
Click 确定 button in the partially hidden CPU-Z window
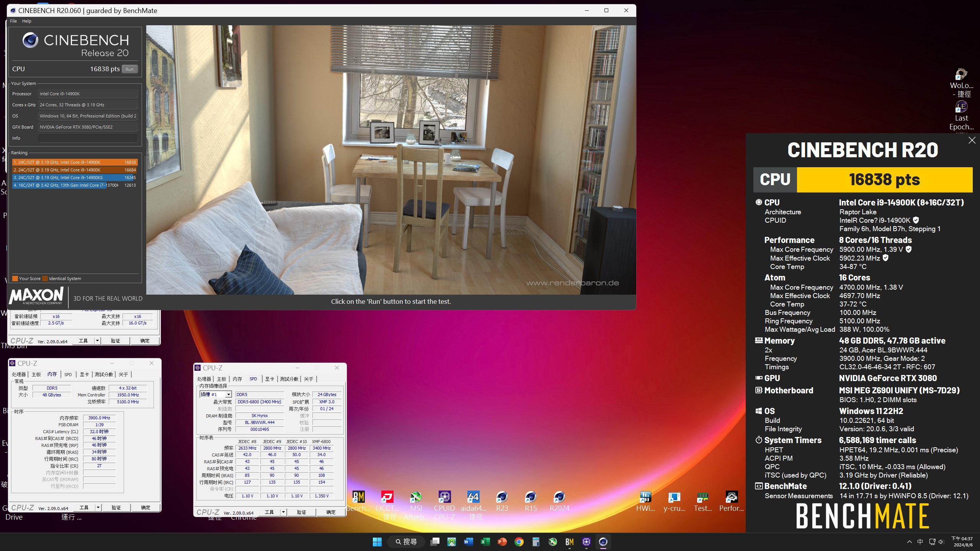(145, 341)
